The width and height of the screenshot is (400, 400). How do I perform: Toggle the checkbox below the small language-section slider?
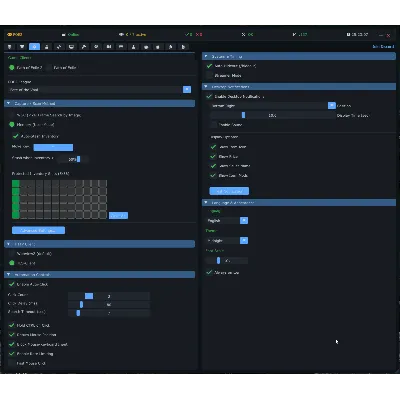click(x=209, y=272)
